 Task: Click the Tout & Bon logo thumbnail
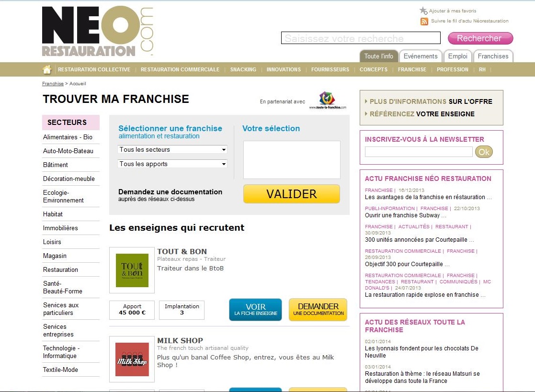132,270
